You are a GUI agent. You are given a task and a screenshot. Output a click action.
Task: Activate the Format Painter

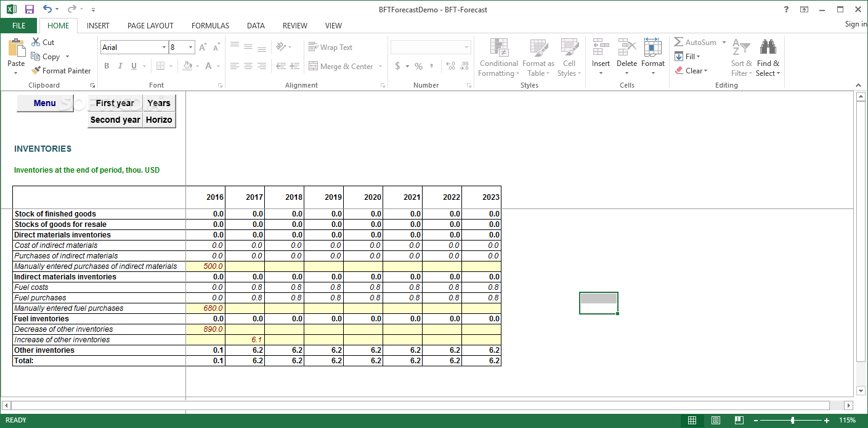coord(61,70)
